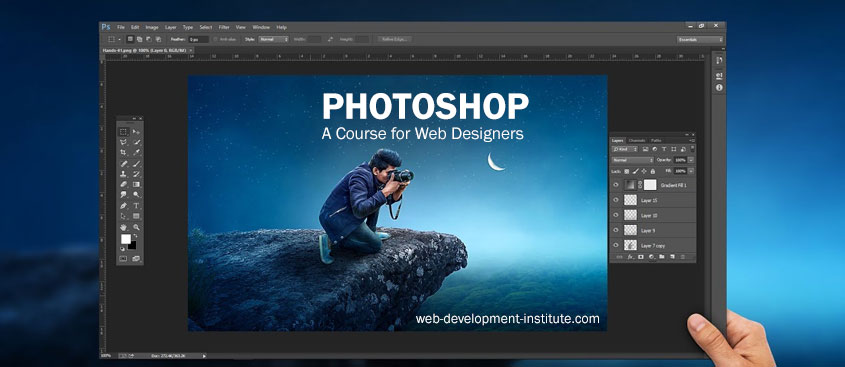Screen dimensions: 845x367
Task: Open the tool preset picker arrow
Action: pos(119,39)
